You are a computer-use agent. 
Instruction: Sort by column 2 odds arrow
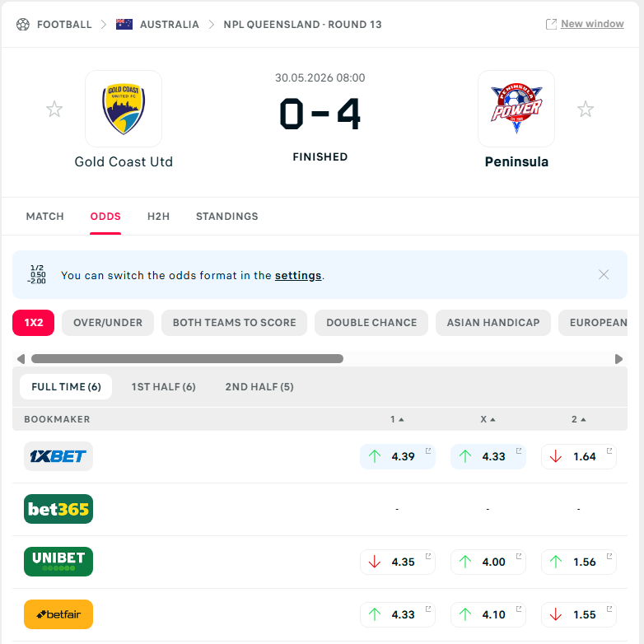pos(583,420)
